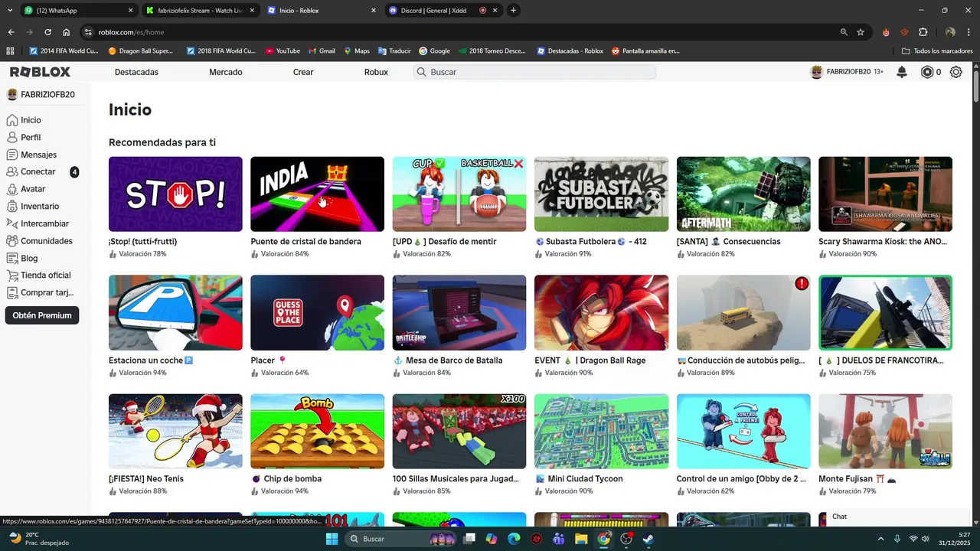980x551 pixels.
Task: Open a new Chrome tab
Action: pyautogui.click(x=513, y=11)
